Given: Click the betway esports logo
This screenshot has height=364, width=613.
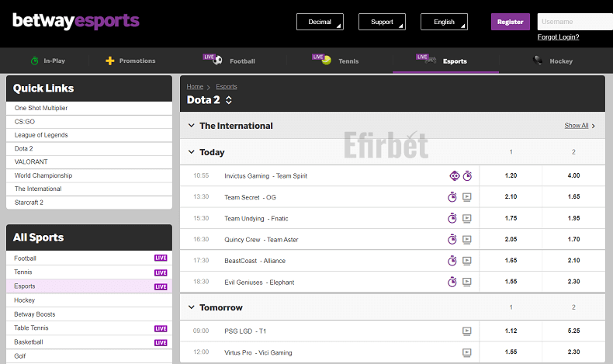Looking at the screenshot, I should pos(76,21).
